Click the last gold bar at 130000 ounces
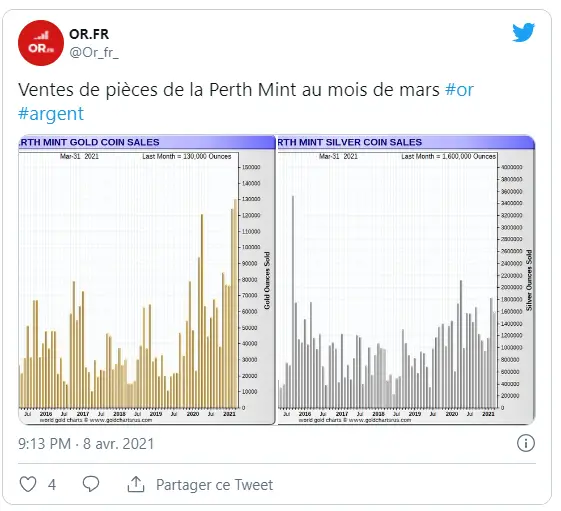The image size is (561, 511). click(235, 303)
